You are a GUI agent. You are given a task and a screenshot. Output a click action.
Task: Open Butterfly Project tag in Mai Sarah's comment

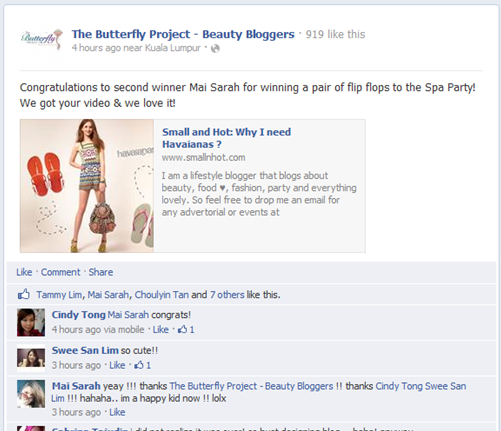pyautogui.click(x=251, y=386)
